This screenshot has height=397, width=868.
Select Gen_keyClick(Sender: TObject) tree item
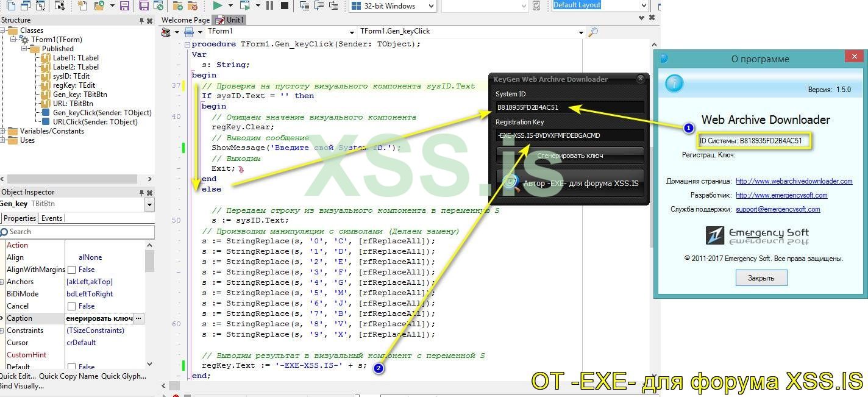point(102,113)
